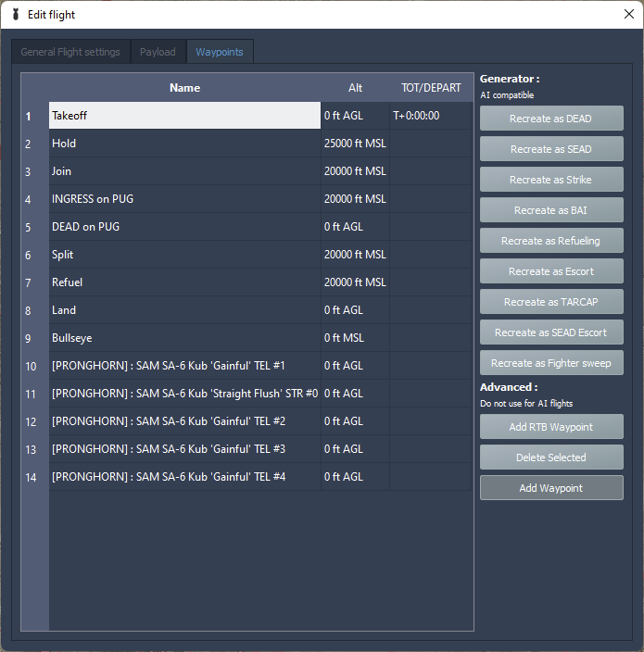
Task: Click row header number 1
Action: coord(35,116)
